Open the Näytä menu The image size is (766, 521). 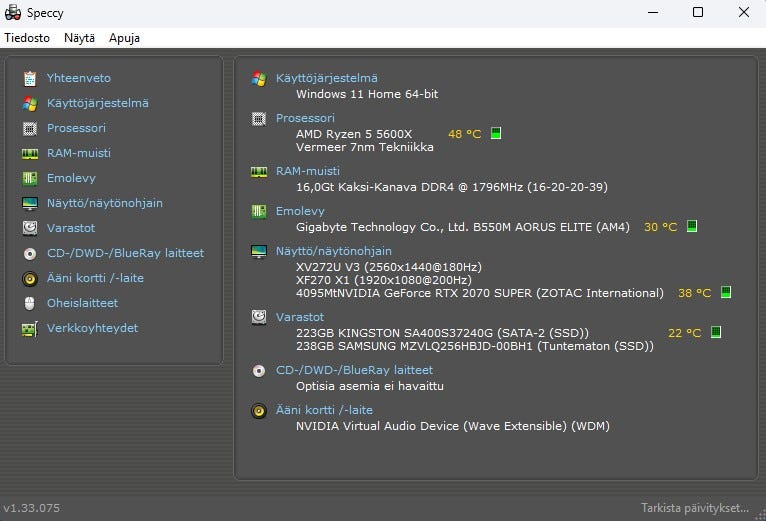point(79,38)
